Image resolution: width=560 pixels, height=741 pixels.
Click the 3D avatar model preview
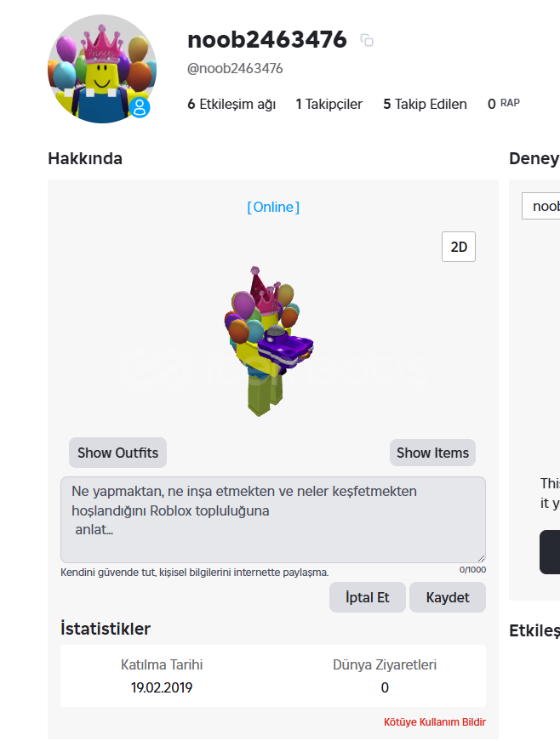(x=268, y=341)
